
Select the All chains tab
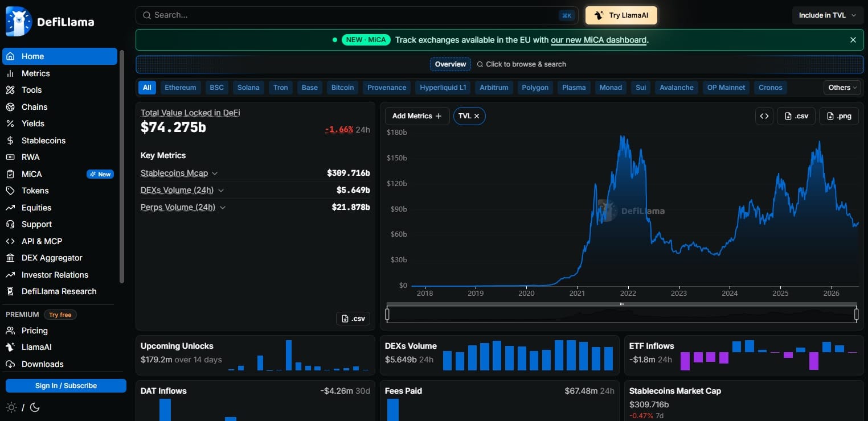coord(147,88)
